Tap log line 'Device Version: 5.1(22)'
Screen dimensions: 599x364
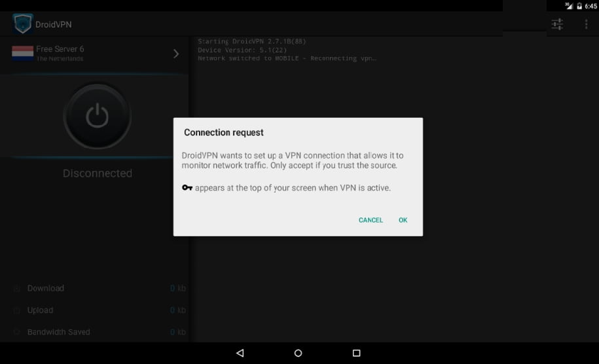tap(242, 50)
